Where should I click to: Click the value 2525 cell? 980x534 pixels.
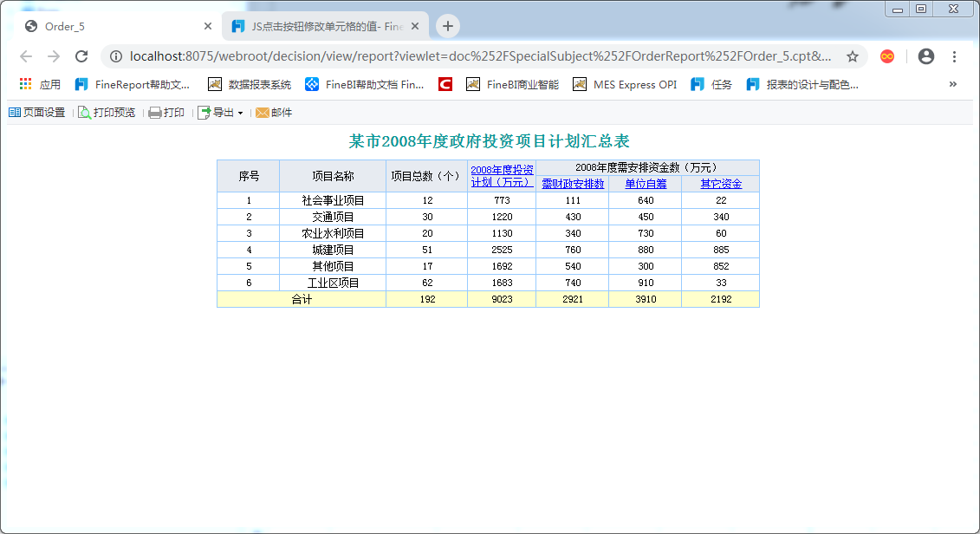tap(502, 250)
